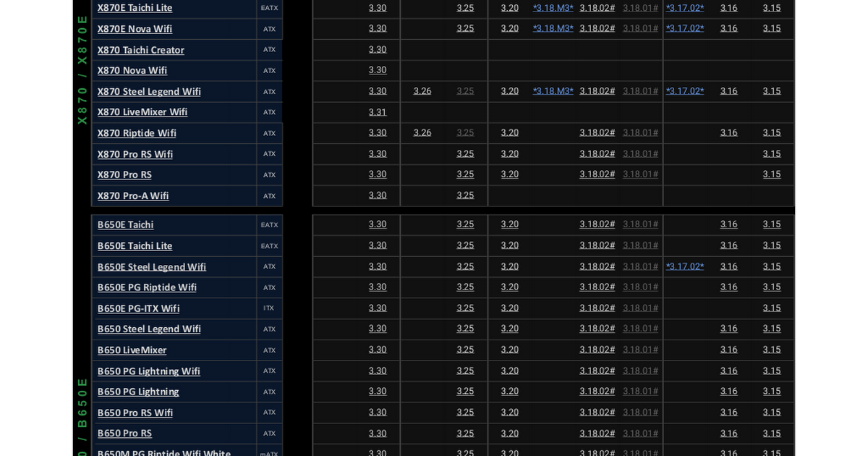Open the X870E Taichi Lite board link
Image resolution: width=868 pixels, height=456 pixels.
click(x=135, y=8)
